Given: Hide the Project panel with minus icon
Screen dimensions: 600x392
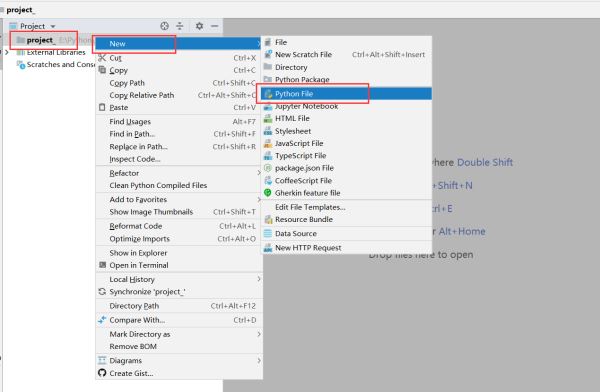Looking at the screenshot, I should (215, 26).
